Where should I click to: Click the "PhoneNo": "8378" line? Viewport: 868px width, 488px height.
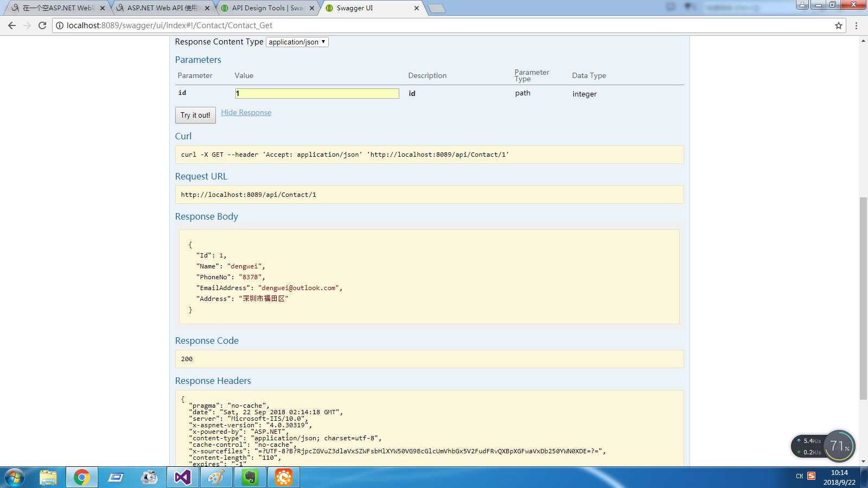pyautogui.click(x=231, y=277)
